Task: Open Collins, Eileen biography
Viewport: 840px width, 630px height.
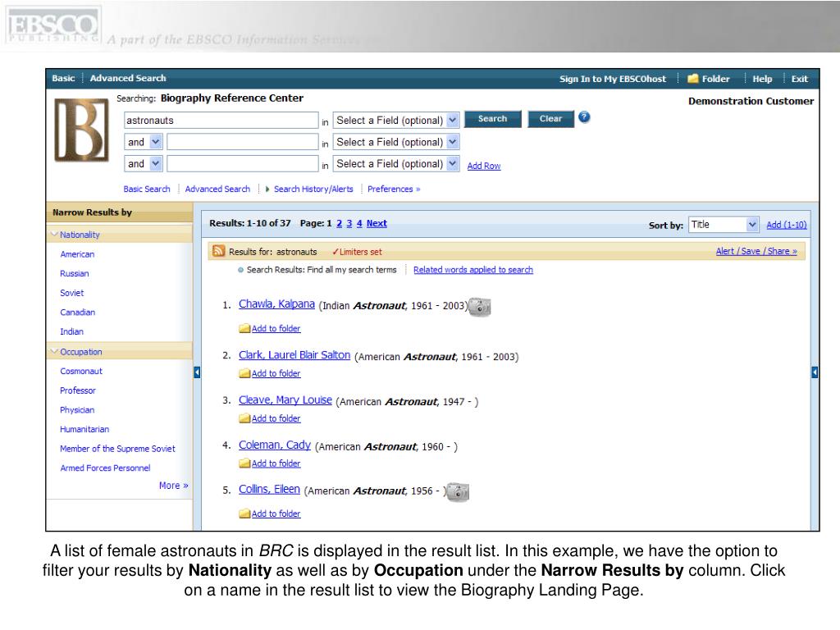Action: tap(269, 489)
